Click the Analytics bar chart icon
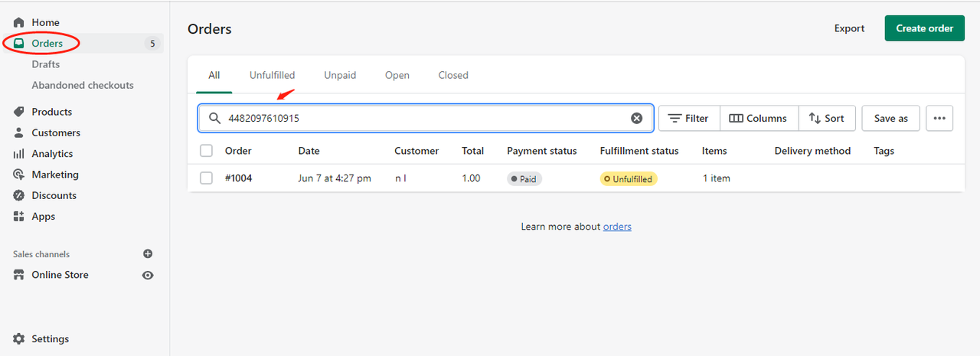The width and height of the screenshot is (980, 356). pos(19,154)
